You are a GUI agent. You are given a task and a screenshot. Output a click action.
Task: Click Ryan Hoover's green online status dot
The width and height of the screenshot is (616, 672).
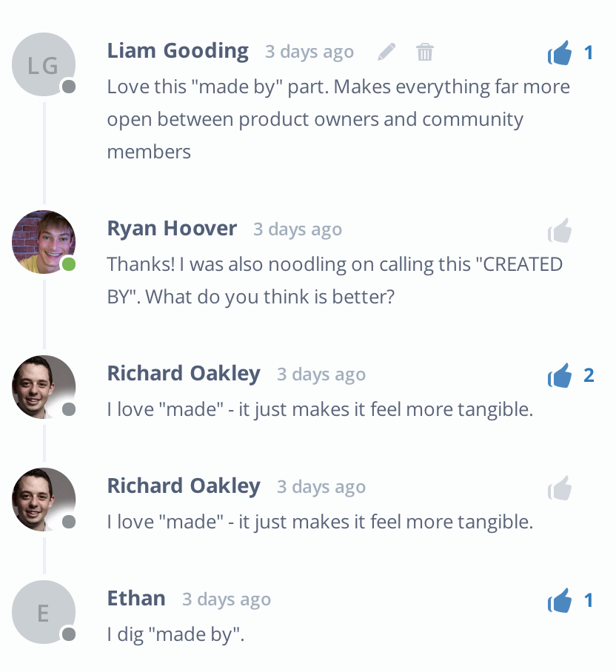click(69, 264)
